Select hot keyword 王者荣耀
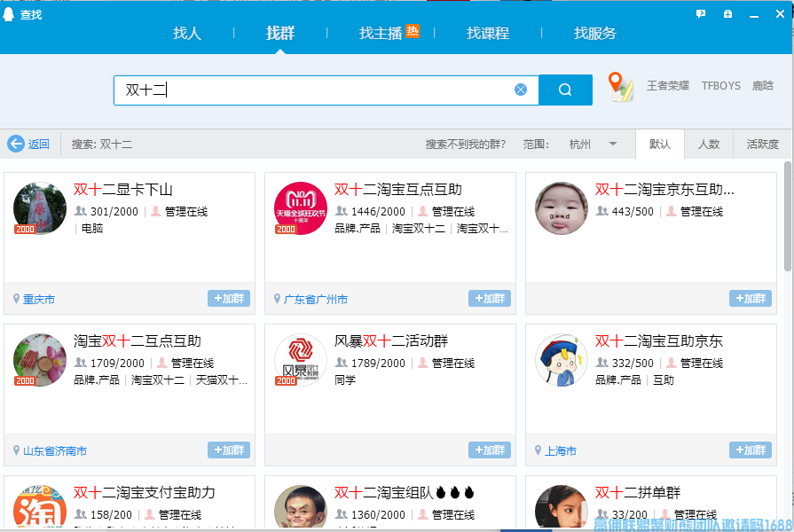794x532 pixels. tap(668, 85)
